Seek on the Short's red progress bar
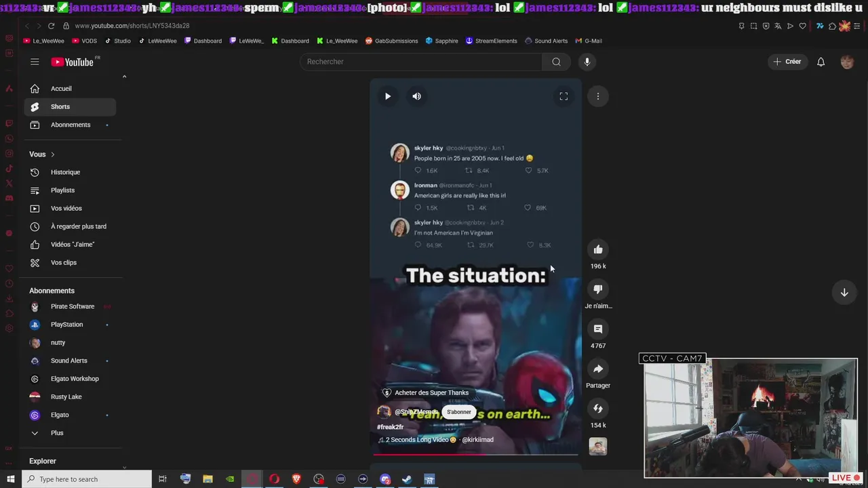 pyautogui.click(x=475, y=455)
